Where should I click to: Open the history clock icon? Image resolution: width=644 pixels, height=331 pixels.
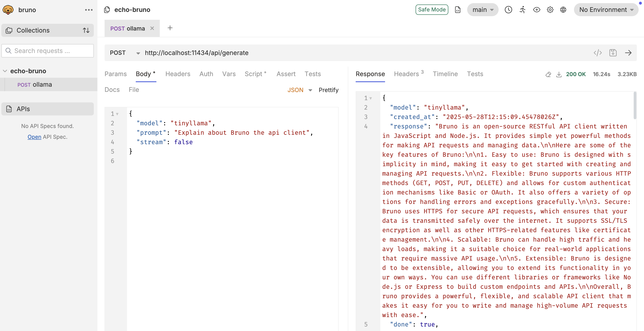[508, 9]
